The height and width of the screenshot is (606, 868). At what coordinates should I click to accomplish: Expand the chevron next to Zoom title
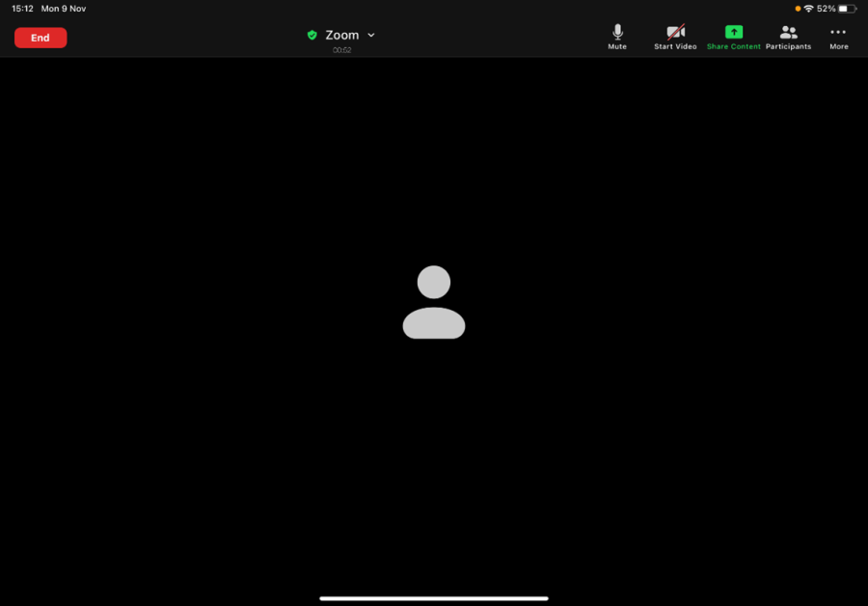371,35
